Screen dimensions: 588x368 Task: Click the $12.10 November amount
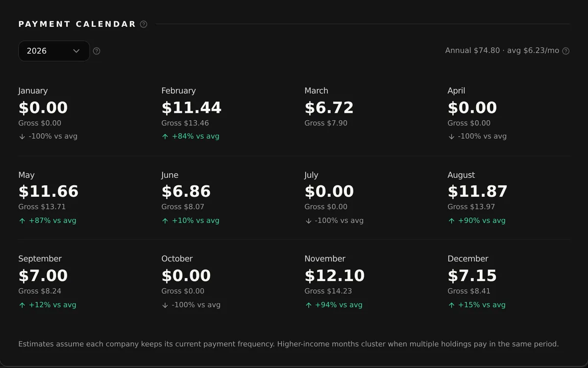click(334, 276)
